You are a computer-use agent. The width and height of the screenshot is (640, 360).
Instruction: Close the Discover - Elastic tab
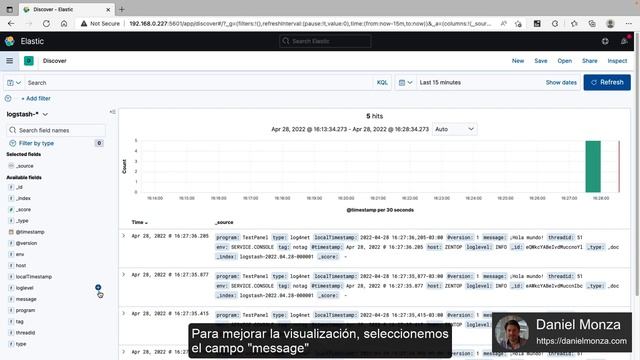click(x=108, y=9)
